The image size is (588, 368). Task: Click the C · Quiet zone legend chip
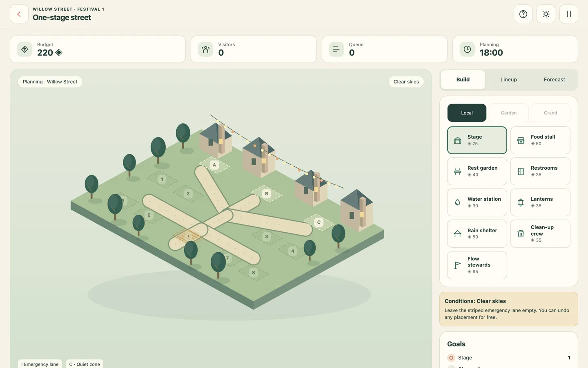coord(85,364)
